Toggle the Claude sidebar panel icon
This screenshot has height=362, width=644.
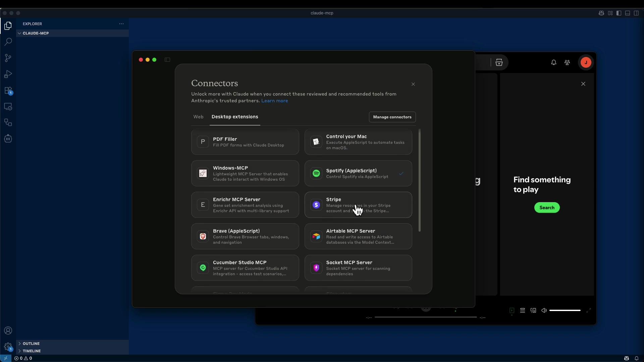tap(167, 60)
